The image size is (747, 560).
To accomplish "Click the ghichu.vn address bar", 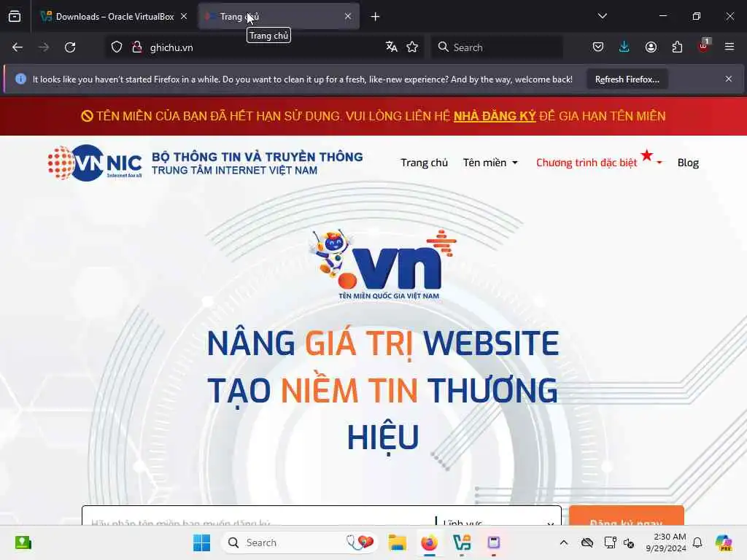I will pyautogui.click(x=264, y=47).
